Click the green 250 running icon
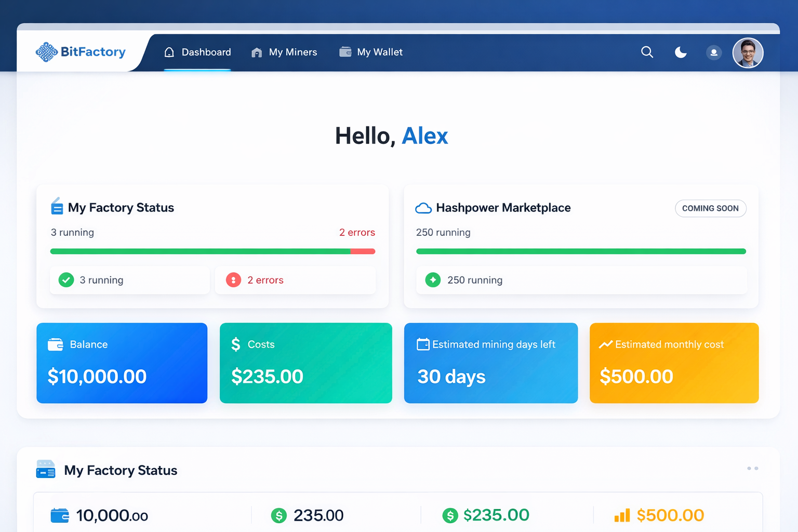Screen dimensions: 798x532 click(433, 280)
